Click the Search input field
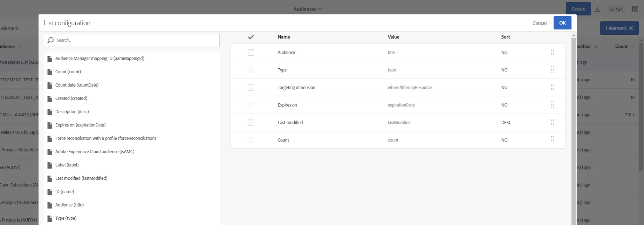 [132, 40]
